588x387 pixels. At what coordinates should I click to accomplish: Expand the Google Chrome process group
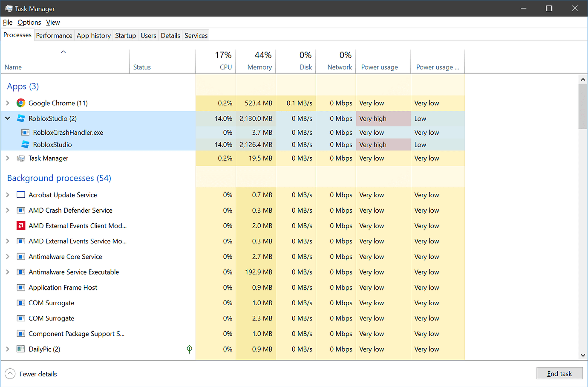click(7, 103)
